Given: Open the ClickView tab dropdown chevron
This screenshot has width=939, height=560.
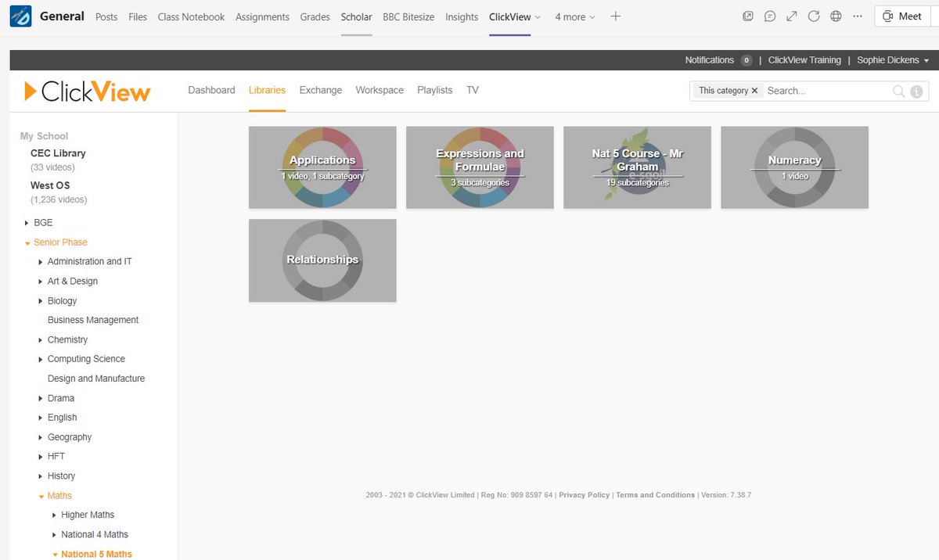Looking at the screenshot, I should (x=538, y=17).
